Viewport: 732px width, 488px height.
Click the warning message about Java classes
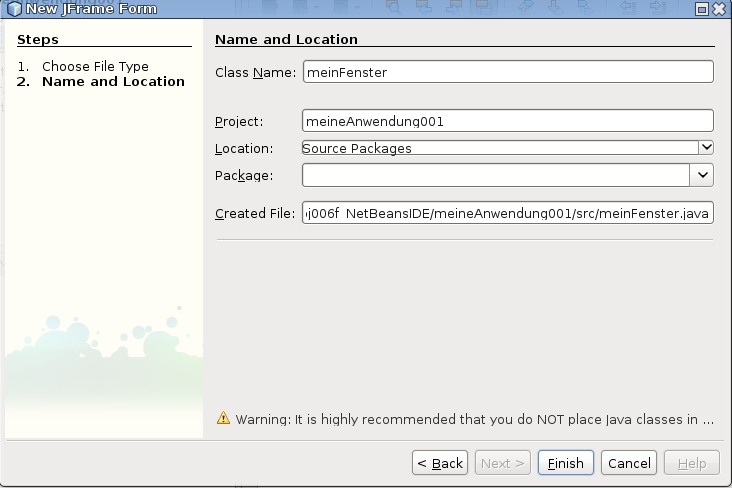(474, 419)
